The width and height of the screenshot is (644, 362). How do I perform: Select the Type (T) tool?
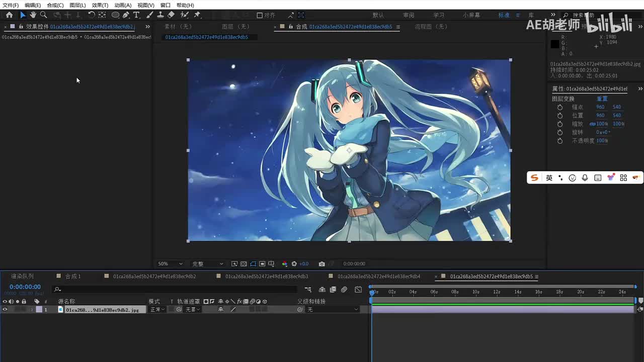(136, 15)
